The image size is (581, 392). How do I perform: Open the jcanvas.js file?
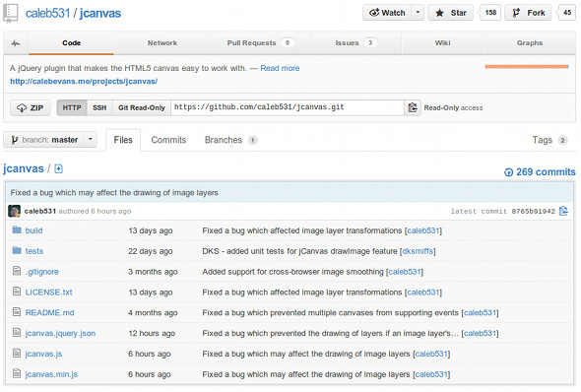point(43,354)
